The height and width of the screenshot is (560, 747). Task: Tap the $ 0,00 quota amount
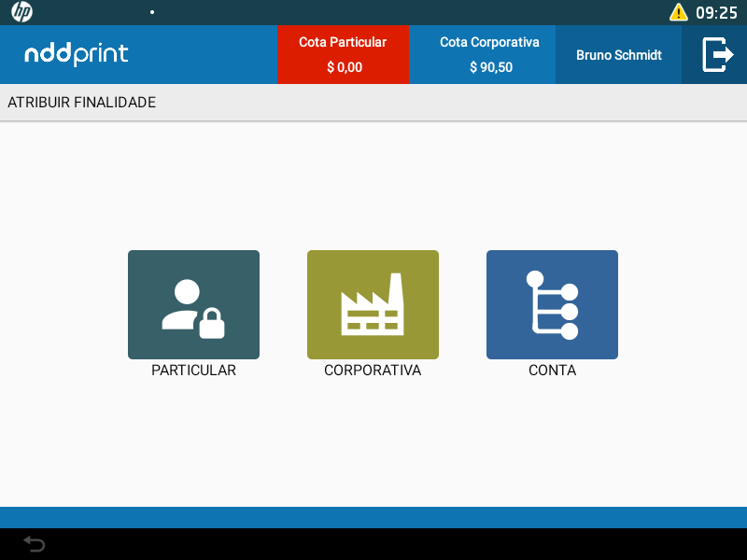345,67
